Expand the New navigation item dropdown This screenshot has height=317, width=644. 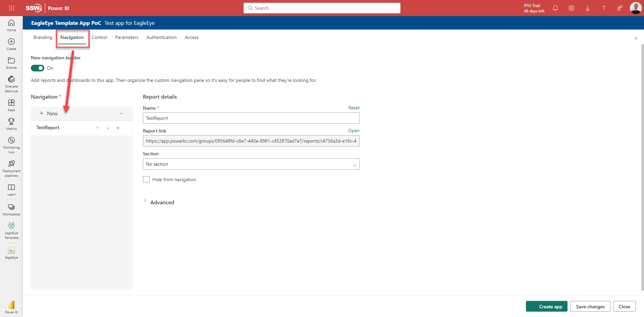tap(121, 113)
